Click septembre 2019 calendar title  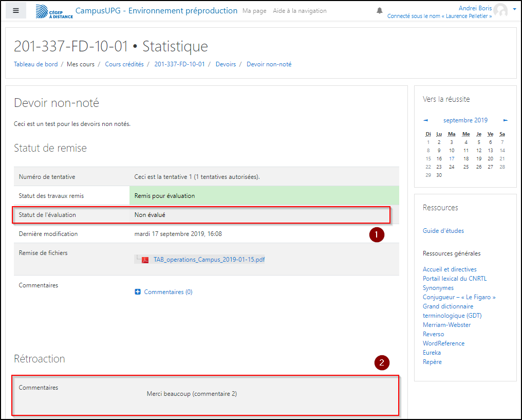(465, 120)
